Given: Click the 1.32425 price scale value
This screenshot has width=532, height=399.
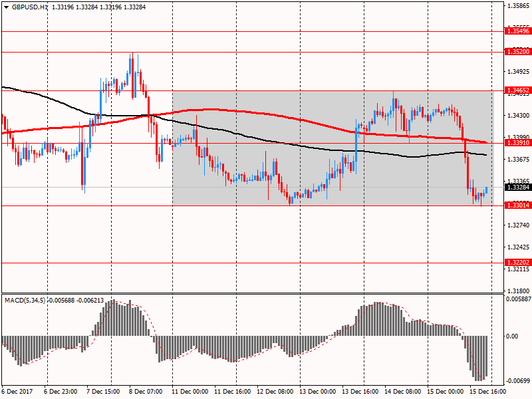Looking at the screenshot, I should click(x=519, y=247).
